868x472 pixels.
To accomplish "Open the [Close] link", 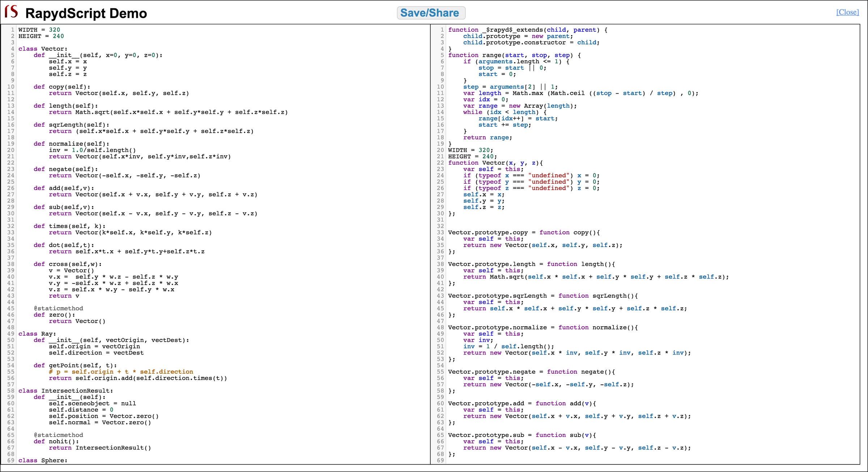I will (848, 12).
